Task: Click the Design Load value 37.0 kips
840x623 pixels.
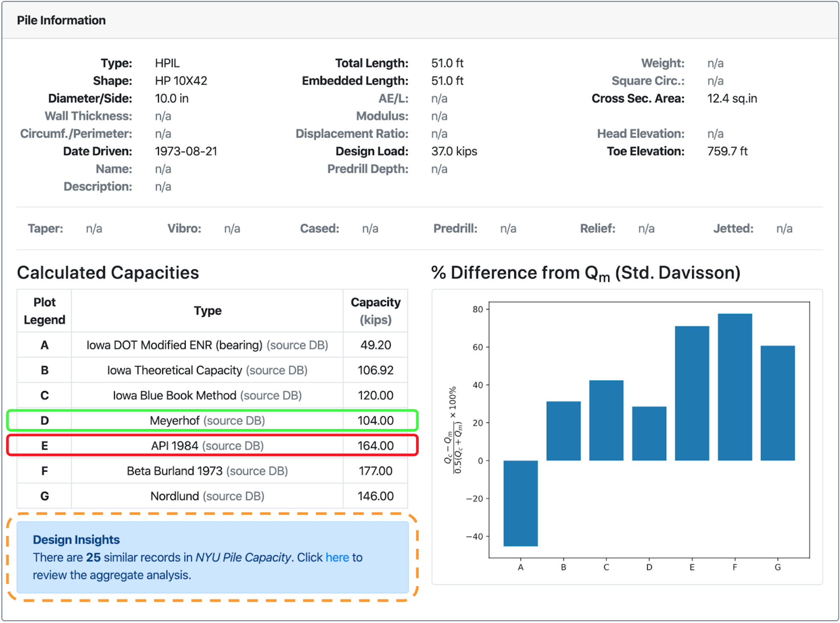Action: point(454,151)
